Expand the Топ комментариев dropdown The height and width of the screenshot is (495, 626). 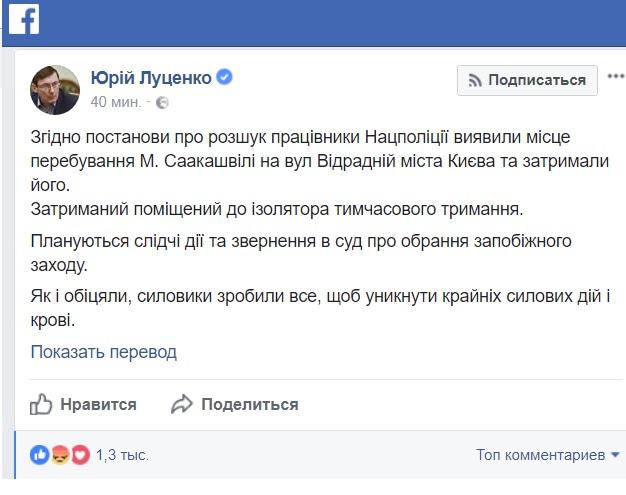click(x=539, y=455)
